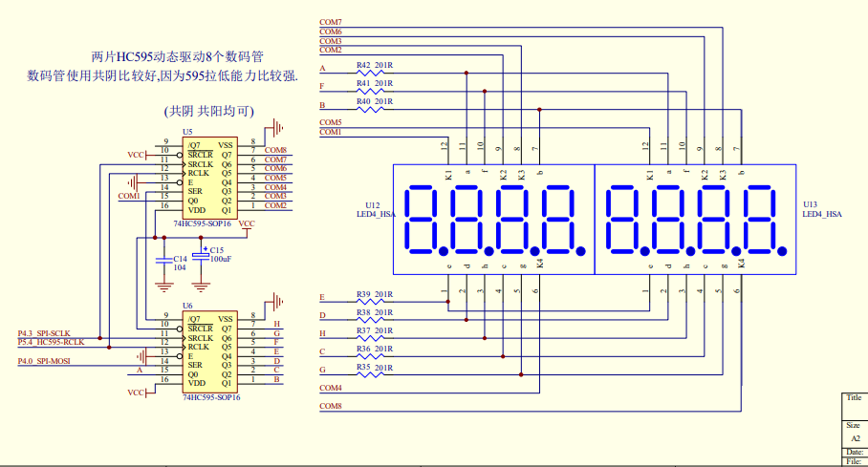Click the (共阴 共阳均可) annotation text
868x467 pixels.
pos(209,111)
